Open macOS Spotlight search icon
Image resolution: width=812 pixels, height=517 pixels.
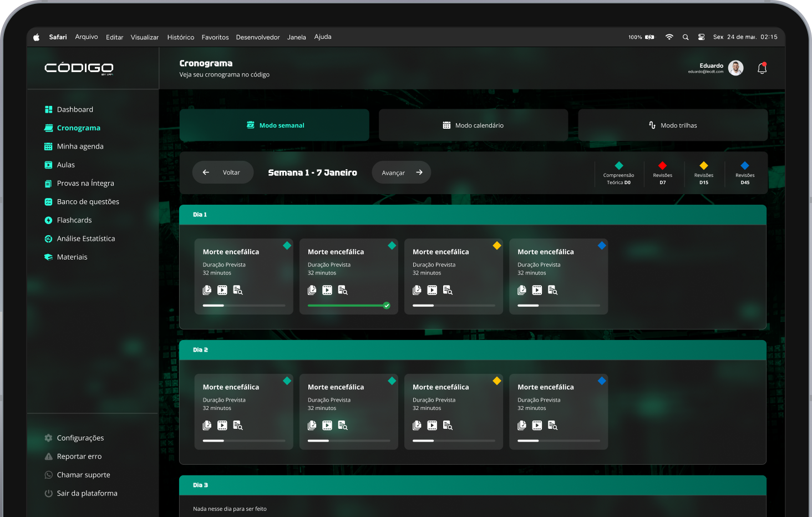(686, 37)
